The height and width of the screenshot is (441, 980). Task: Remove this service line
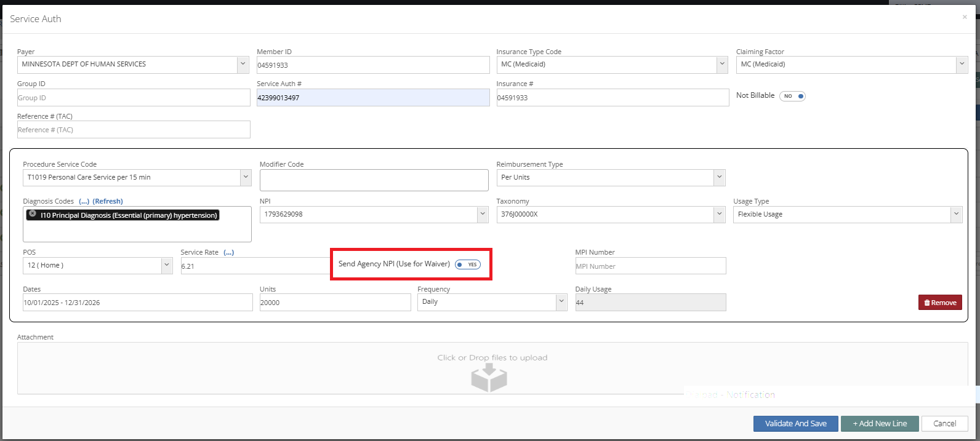pyautogui.click(x=939, y=303)
